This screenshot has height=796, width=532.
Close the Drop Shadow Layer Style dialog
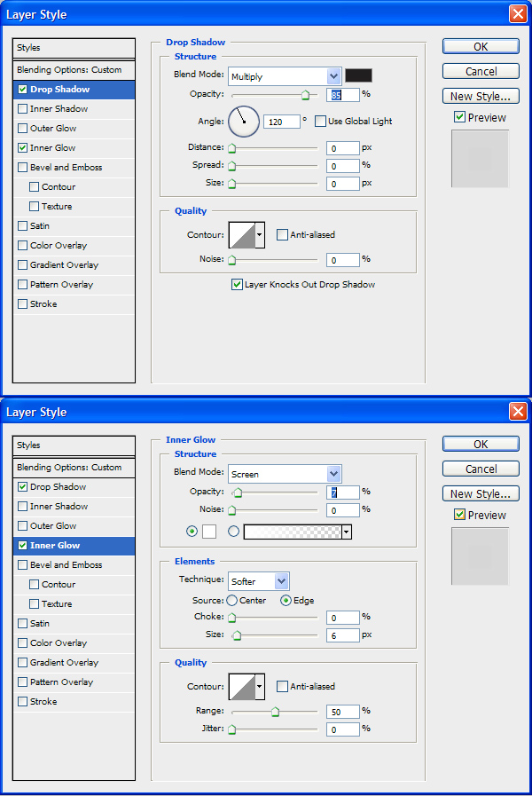pos(518,13)
